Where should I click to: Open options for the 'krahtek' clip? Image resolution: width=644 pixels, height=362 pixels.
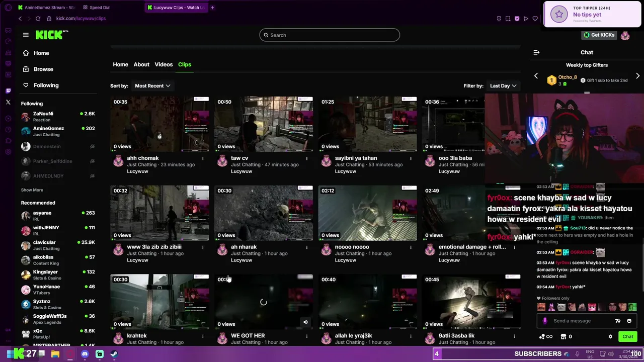[x=203, y=336]
